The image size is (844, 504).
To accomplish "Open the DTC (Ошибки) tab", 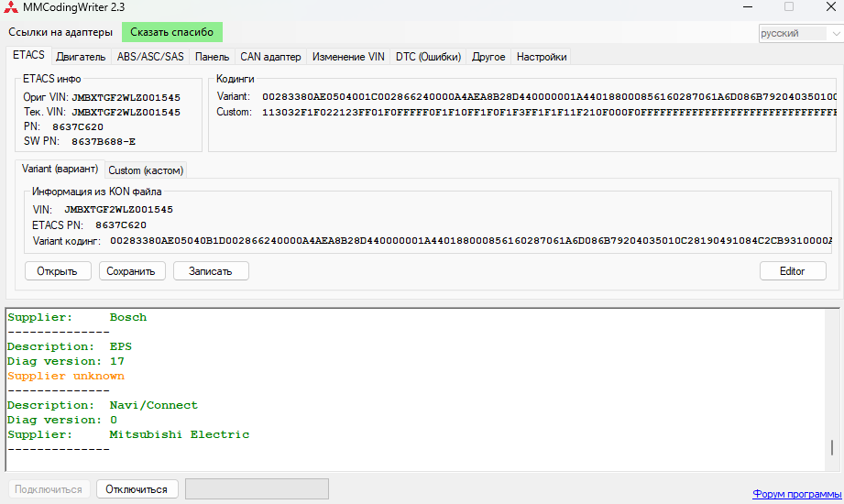I will [429, 57].
